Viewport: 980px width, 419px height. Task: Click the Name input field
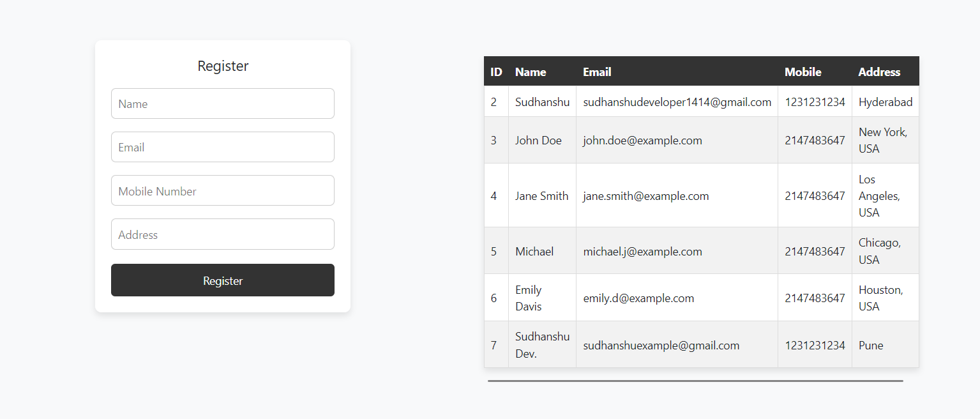pyautogui.click(x=223, y=103)
